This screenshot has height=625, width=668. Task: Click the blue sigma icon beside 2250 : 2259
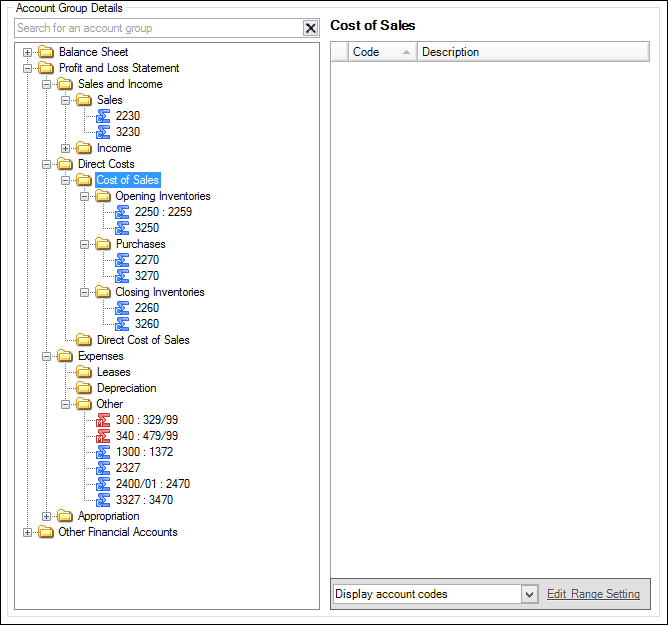pos(122,212)
